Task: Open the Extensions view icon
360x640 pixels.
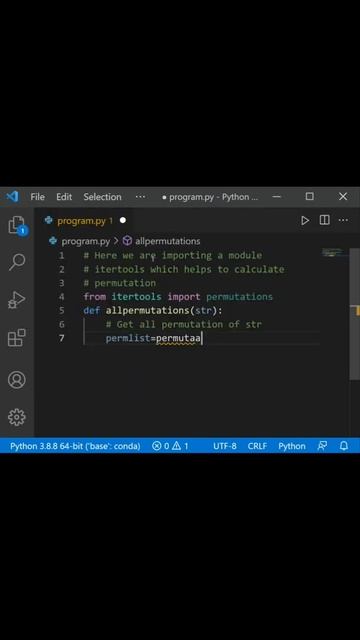Action: 17,338
